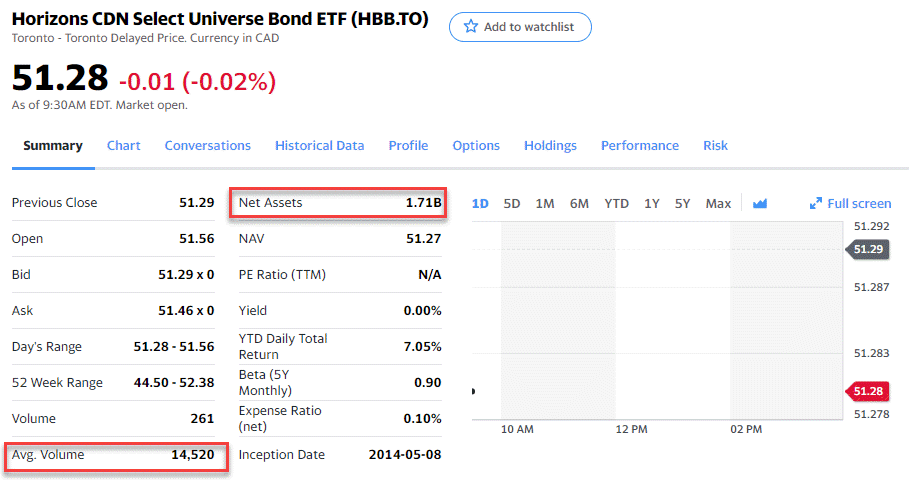The height and width of the screenshot is (480, 909).
Task: Open the Risk tab
Action: click(715, 145)
